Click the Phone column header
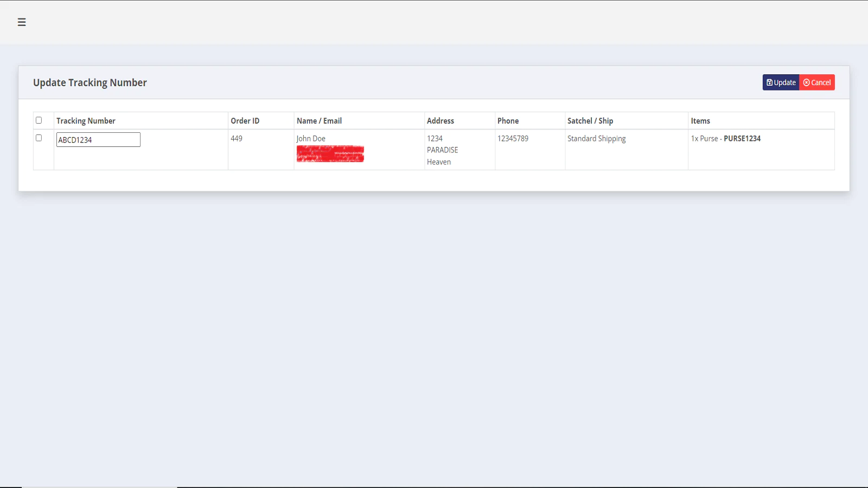Viewport: 868px width, 488px height. [x=508, y=120]
